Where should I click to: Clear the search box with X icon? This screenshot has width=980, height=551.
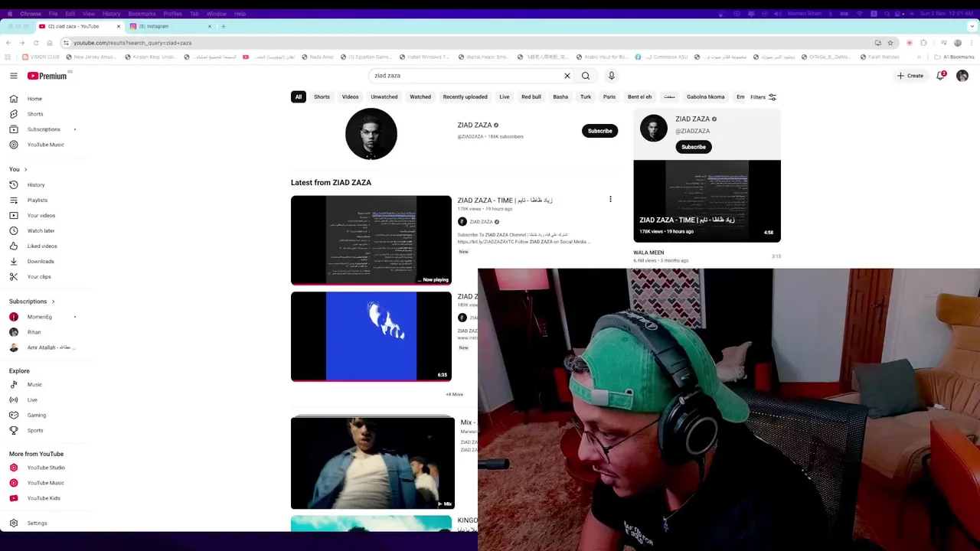(567, 76)
